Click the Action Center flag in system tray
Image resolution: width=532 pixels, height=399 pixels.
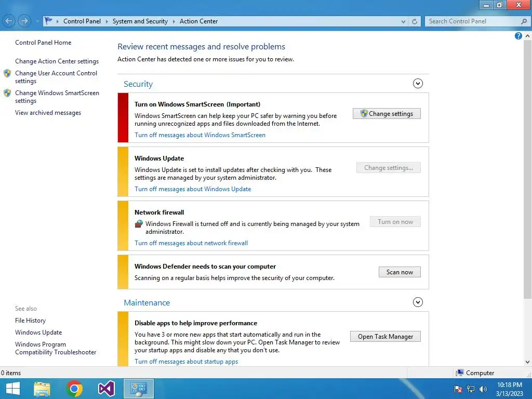point(458,389)
